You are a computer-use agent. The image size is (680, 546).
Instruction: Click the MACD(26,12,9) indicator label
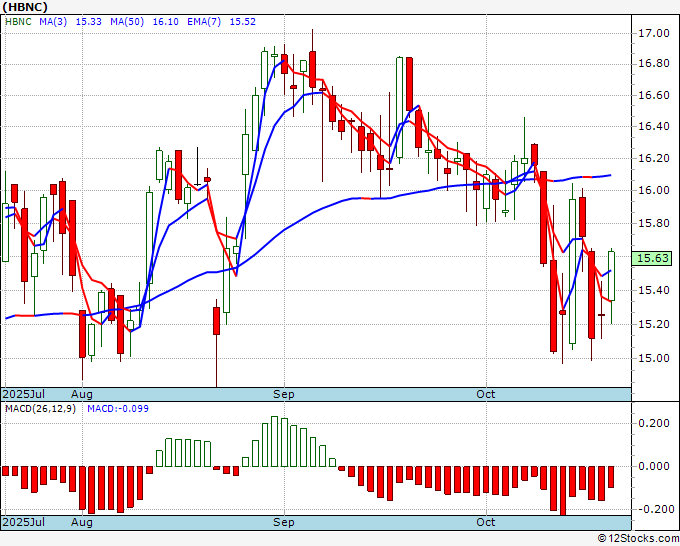40,409
